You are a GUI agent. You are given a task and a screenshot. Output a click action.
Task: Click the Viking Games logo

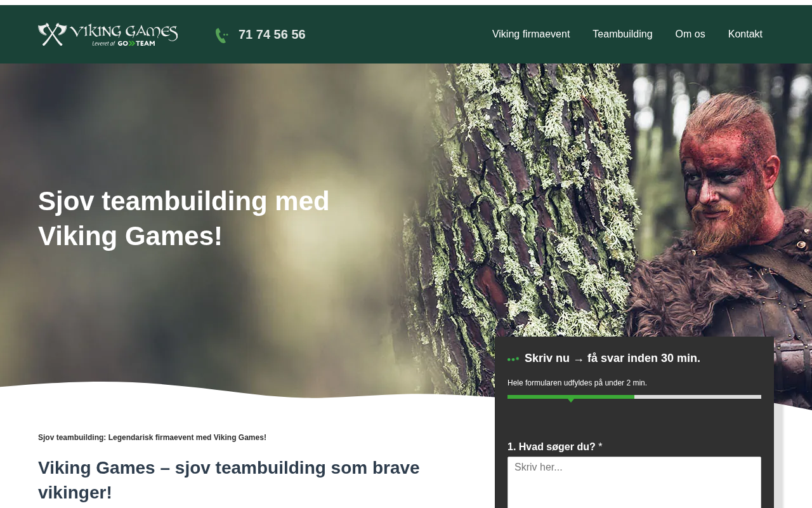click(x=108, y=34)
